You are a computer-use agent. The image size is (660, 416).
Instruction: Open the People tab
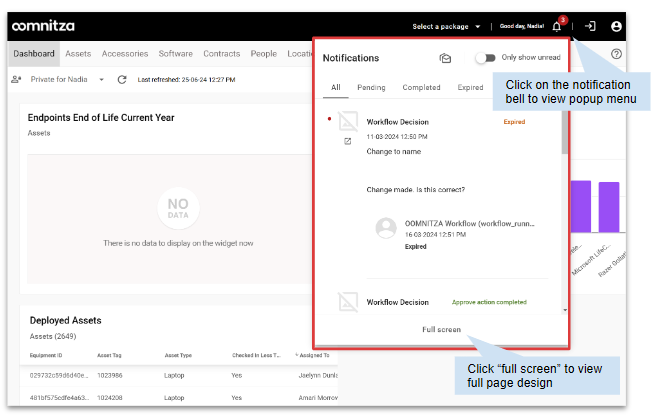pyautogui.click(x=263, y=54)
